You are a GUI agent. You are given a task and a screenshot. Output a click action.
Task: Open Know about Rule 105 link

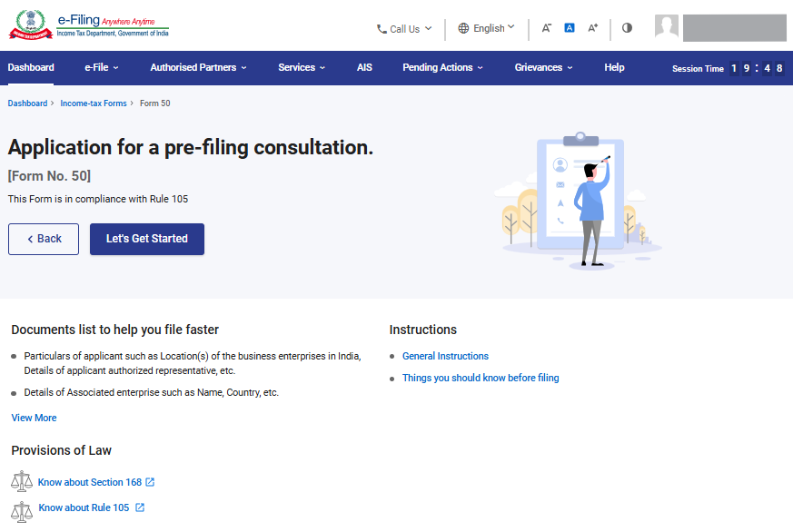tap(84, 507)
